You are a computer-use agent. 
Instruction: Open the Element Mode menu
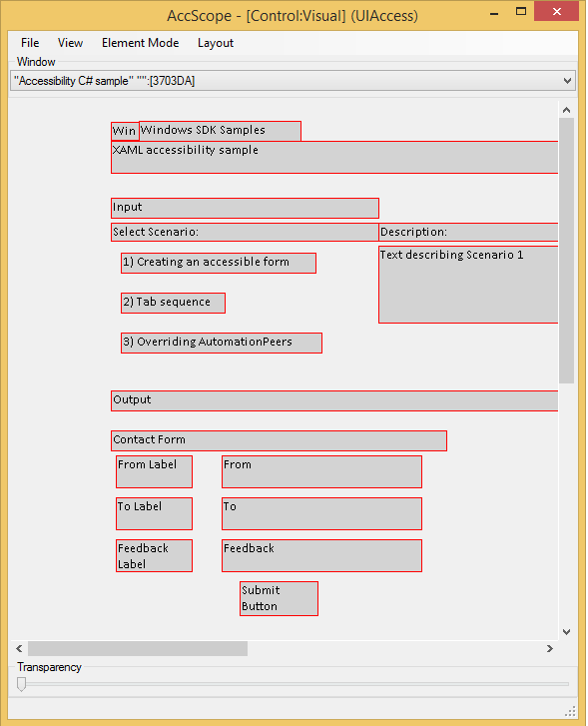point(141,43)
